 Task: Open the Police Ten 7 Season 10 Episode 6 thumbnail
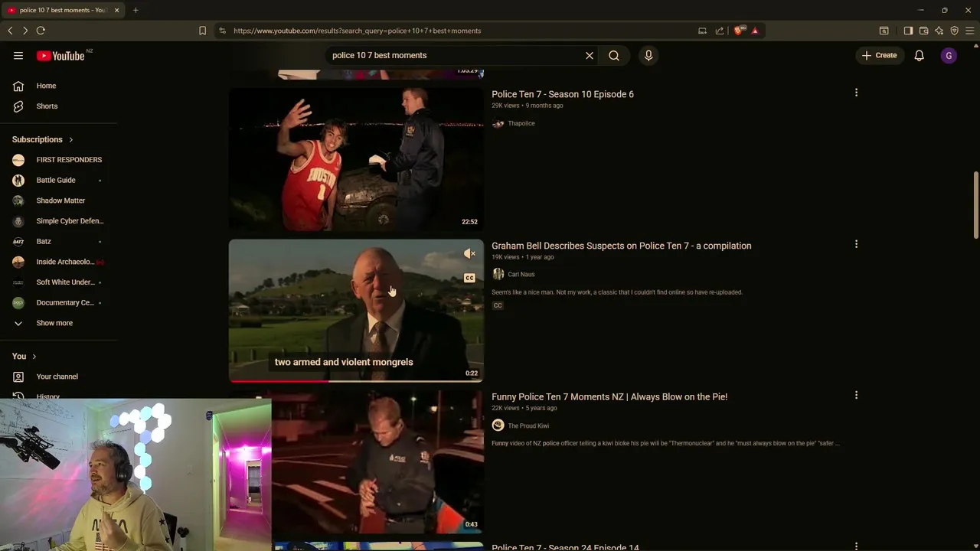coord(356,159)
